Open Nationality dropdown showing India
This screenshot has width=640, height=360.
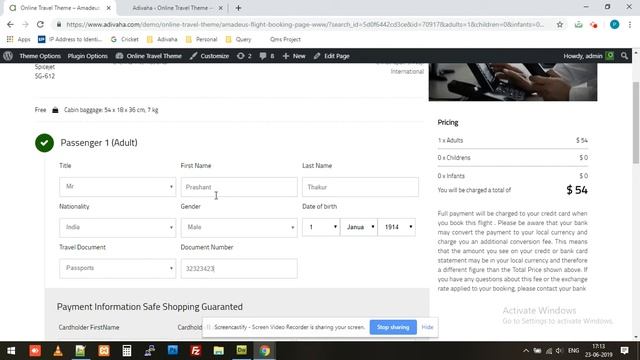pos(118,227)
